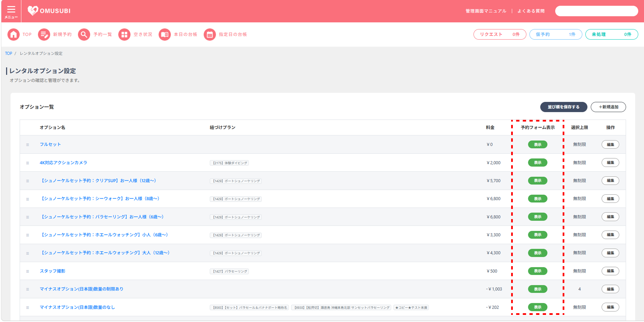Edit 4K対応アクションカメラ option

pyautogui.click(x=610, y=163)
